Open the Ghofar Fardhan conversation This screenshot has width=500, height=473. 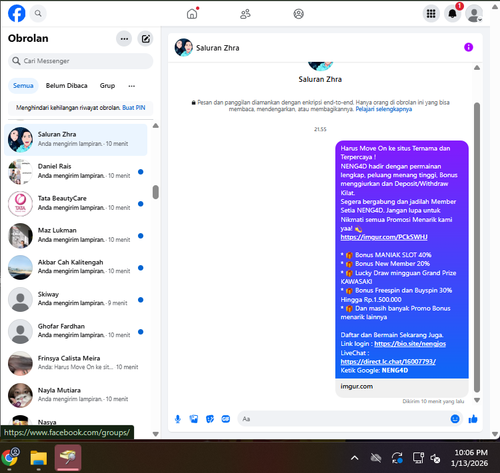76,332
